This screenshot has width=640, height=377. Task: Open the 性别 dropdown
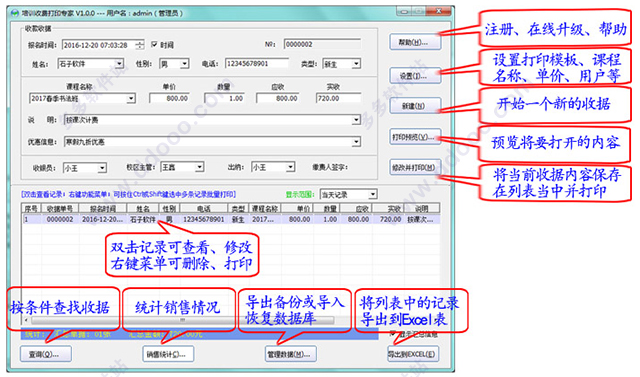[x=184, y=64]
